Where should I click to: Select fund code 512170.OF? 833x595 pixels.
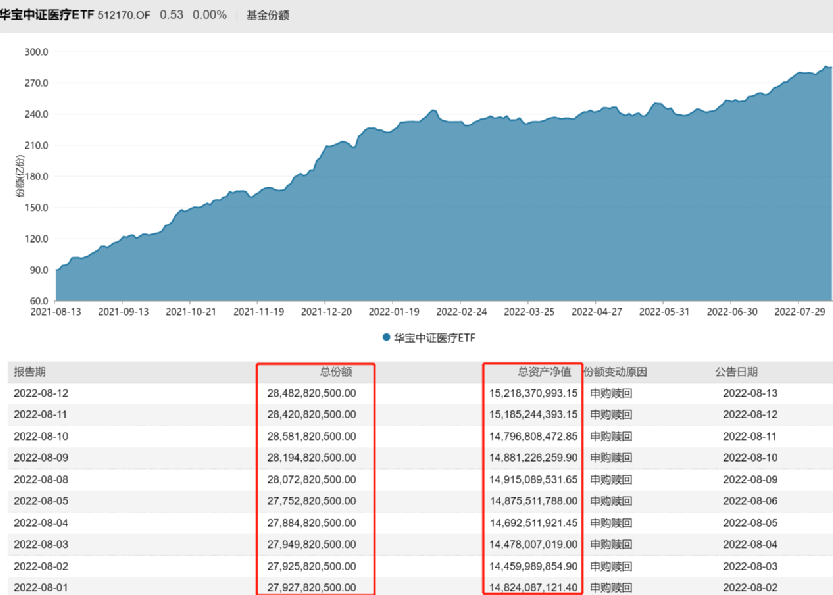[124, 15]
